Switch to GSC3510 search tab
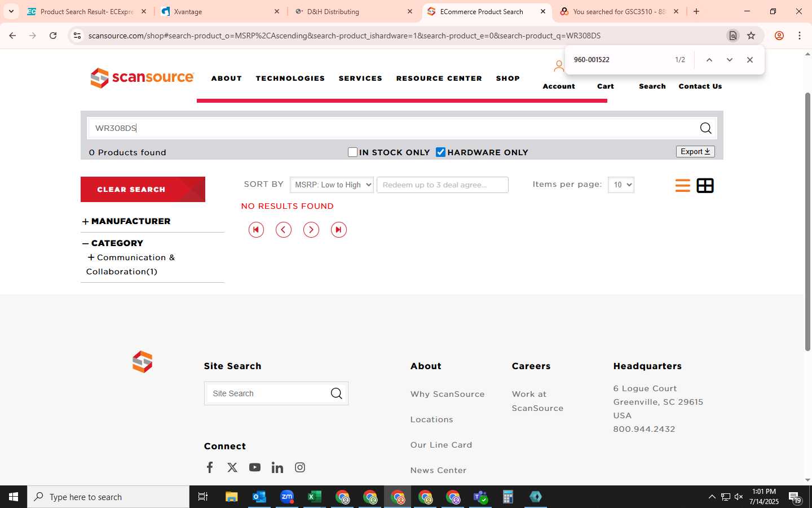Image resolution: width=812 pixels, height=508 pixels. (619, 11)
